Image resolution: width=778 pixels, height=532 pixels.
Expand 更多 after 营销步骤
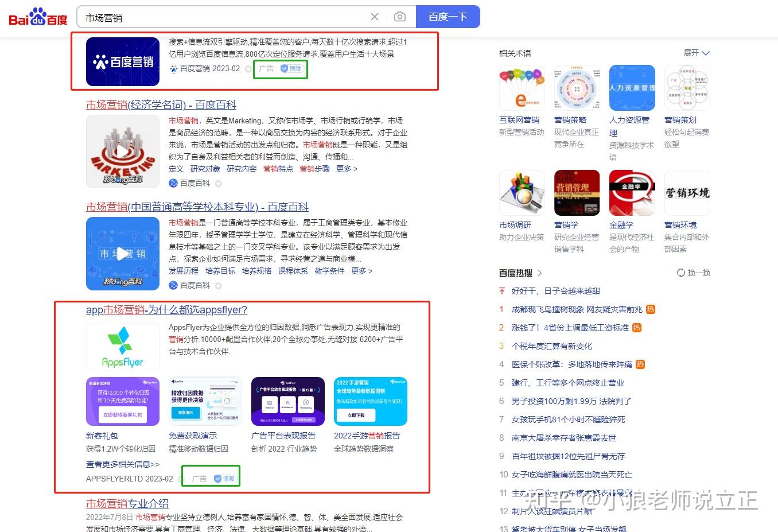click(347, 169)
